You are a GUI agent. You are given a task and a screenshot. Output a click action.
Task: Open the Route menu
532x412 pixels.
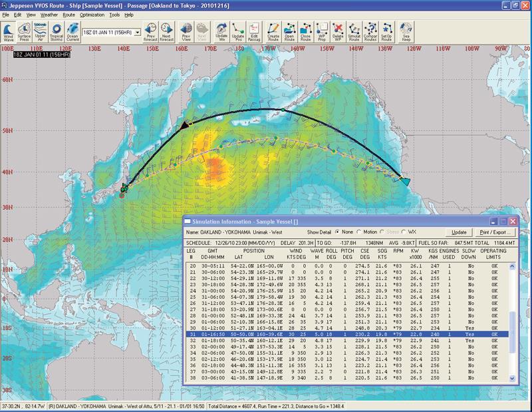[69, 15]
